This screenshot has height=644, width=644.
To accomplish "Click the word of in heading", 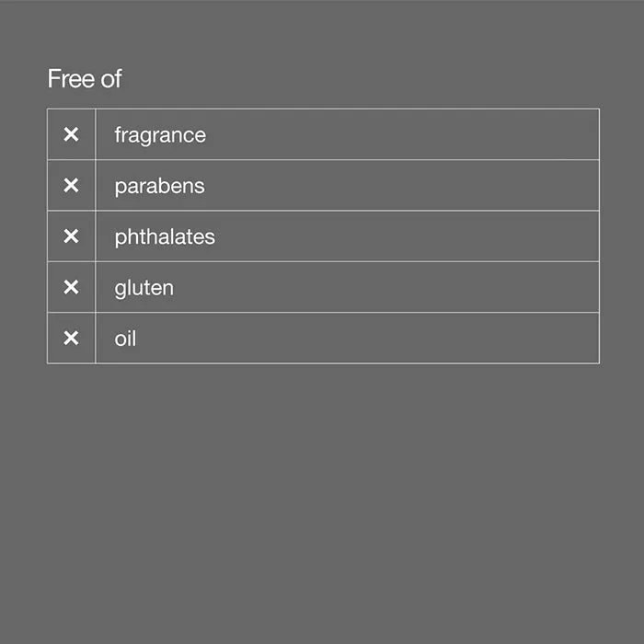I will 111,78.
